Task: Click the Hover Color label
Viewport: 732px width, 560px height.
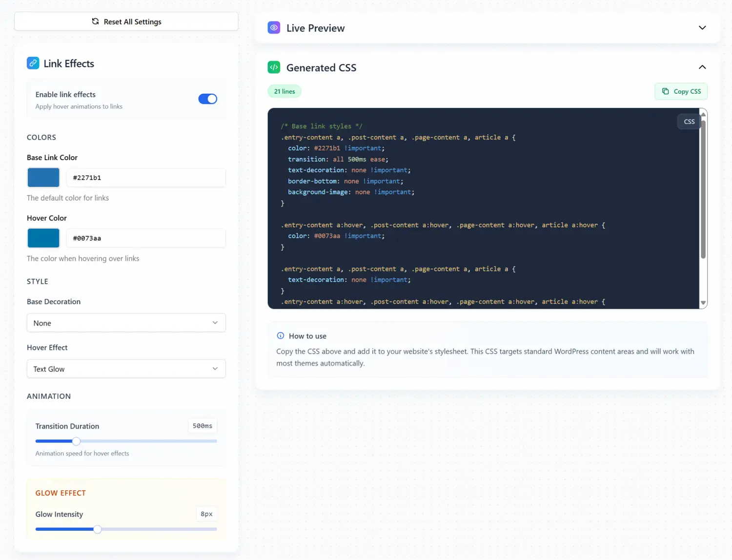Action: point(47,218)
